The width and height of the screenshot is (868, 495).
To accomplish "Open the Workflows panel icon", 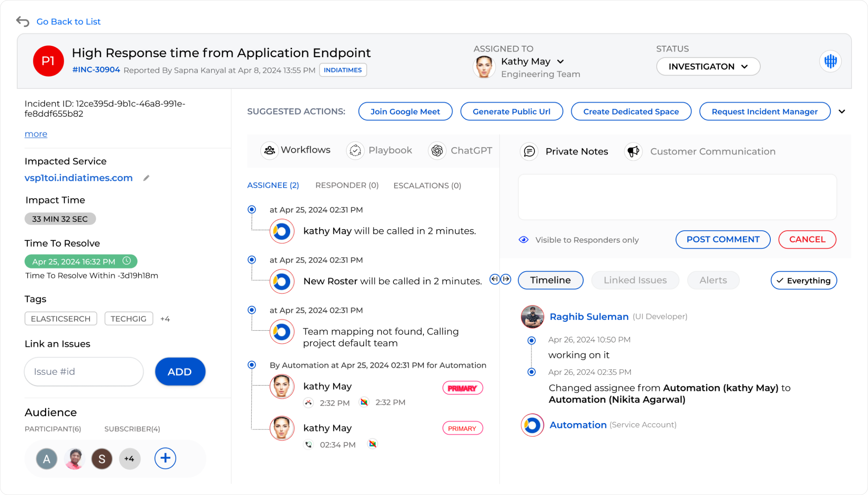I will [269, 150].
